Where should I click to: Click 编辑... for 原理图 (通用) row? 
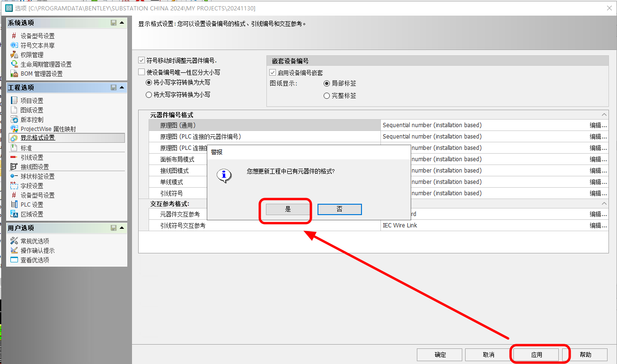[598, 125]
